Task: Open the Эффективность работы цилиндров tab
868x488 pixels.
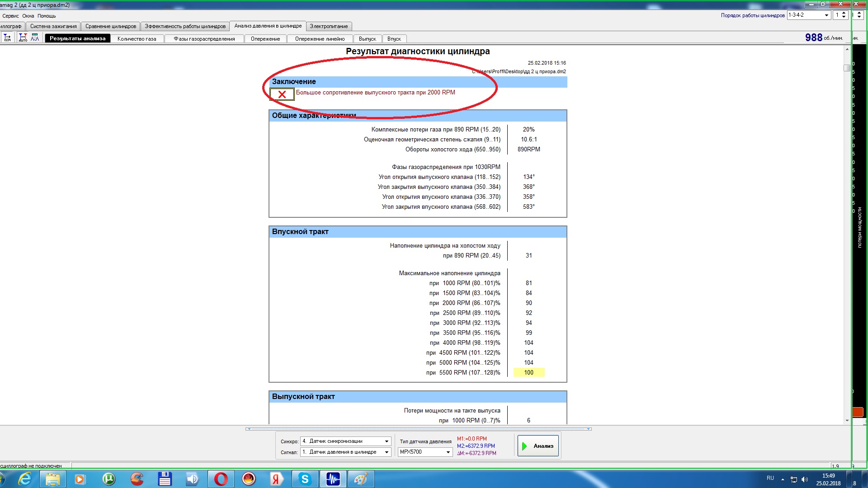Action: [x=185, y=26]
